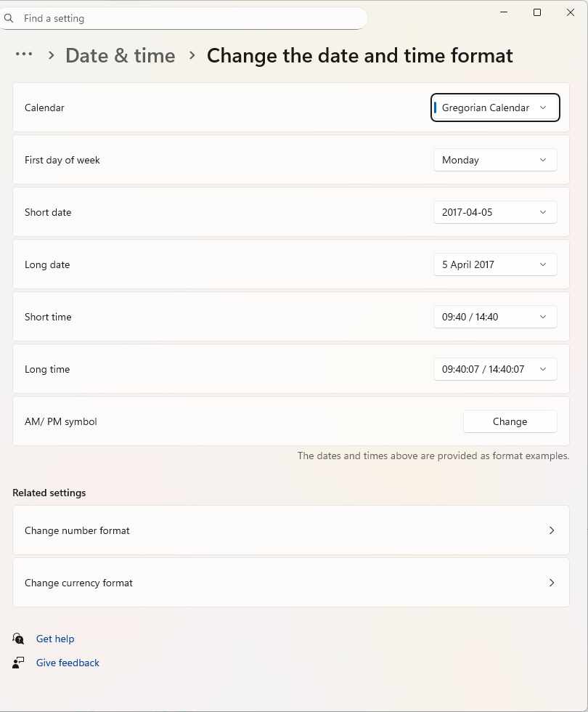The width and height of the screenshot is (588, 712).
Task: Go back to Date & time breadcrumb
Action: pos(121,55)
